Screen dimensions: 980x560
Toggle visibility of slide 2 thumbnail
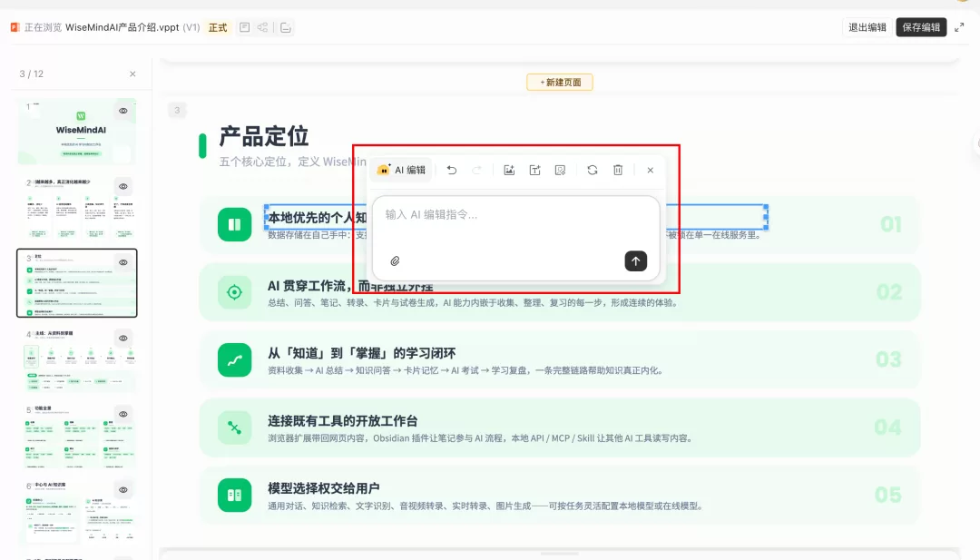123,186
